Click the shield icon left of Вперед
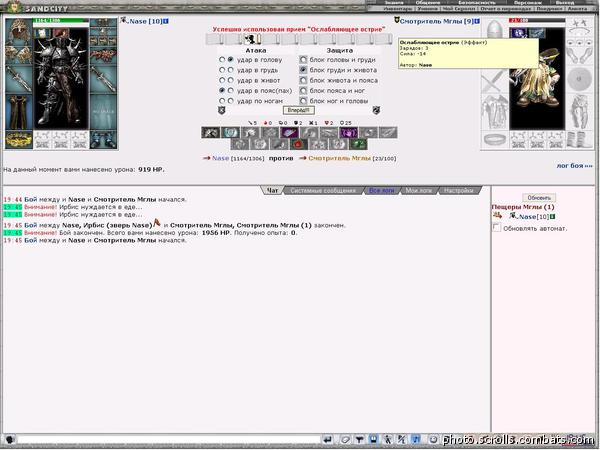This screenshot has height=450, width=600. 222,110
